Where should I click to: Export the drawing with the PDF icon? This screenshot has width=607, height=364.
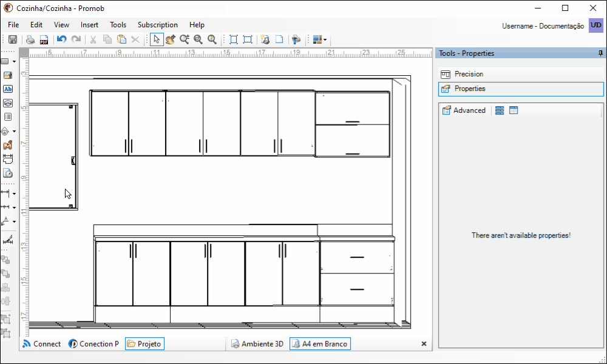pos(44,39)
